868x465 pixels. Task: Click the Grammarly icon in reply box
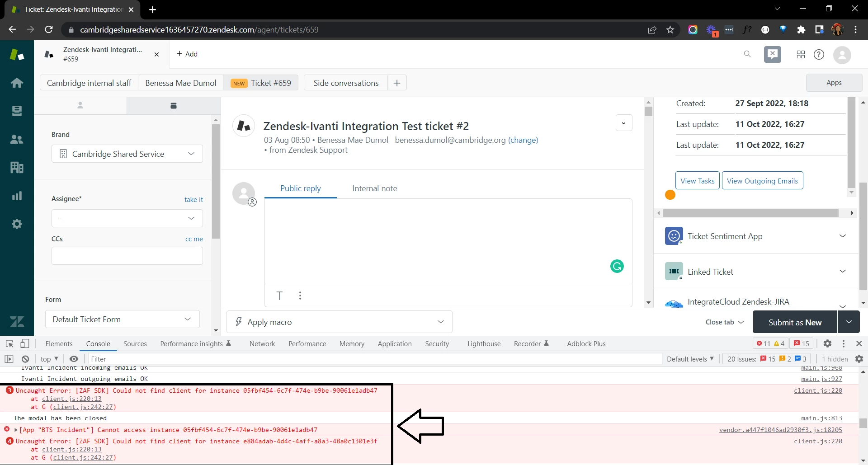pos(617,266)
